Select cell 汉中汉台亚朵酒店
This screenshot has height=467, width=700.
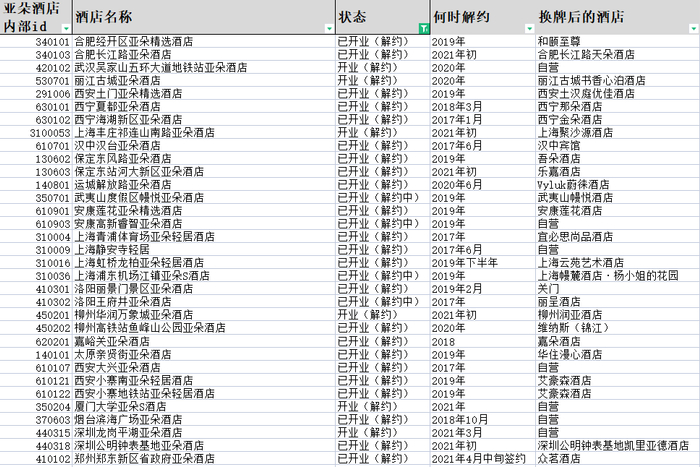(204, 146)
